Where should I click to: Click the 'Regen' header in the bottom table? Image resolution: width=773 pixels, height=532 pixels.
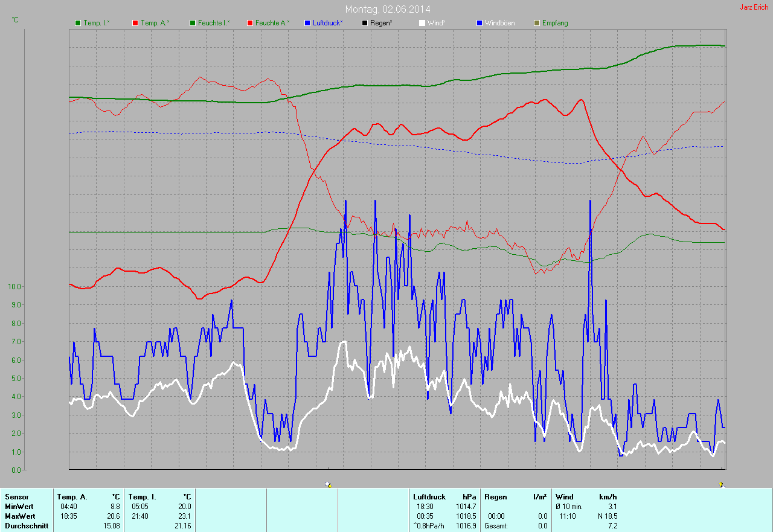[x=495, y=497]
